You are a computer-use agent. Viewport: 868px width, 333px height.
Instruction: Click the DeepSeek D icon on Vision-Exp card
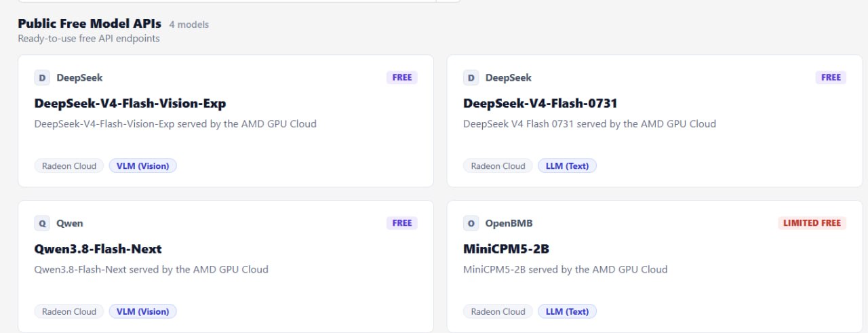(x=42, y=78)
